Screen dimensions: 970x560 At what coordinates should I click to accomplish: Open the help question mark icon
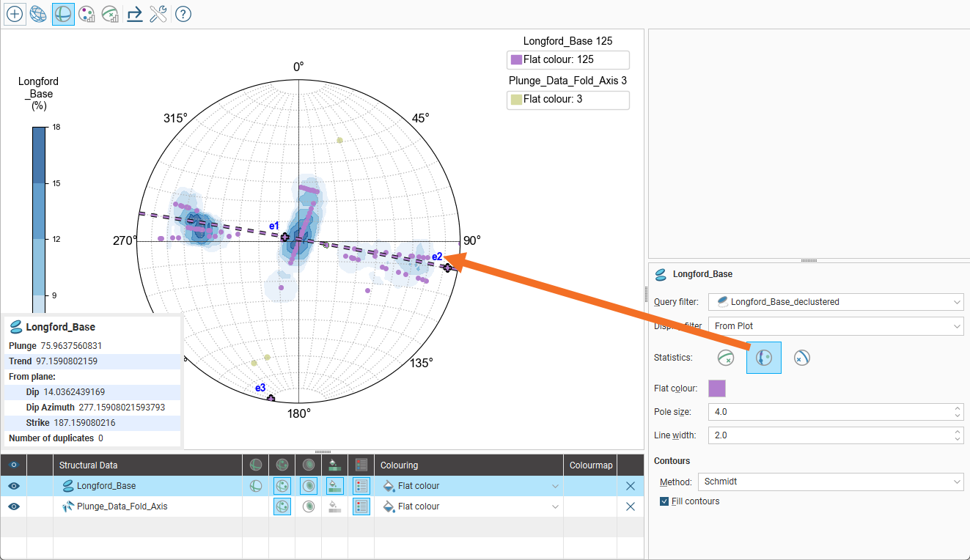(183, 14)
